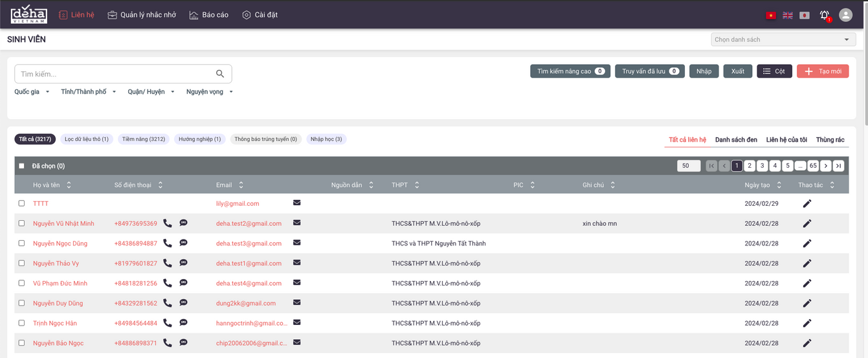Open chat message icon for Nguyễn Ngọc Dũng

183,243
